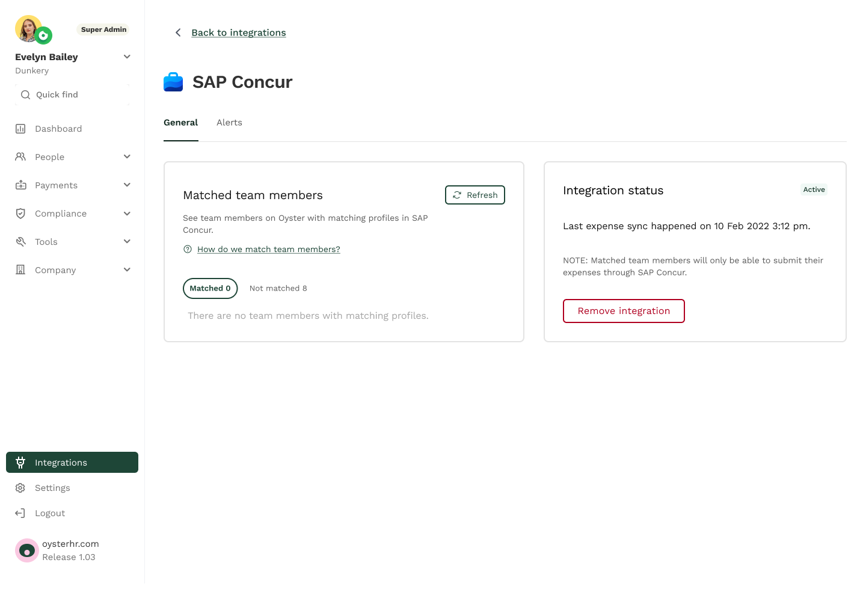The width and height of the screenshot is (866, 616).
Task: Switch to the Not matched 8 filter
Action: 278,288
